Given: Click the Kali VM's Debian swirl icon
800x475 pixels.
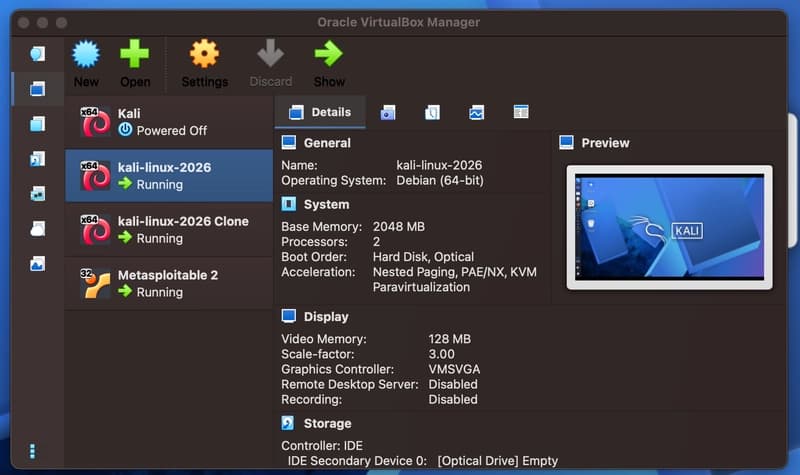Looking at the screenshot, I should coord(95,122).
